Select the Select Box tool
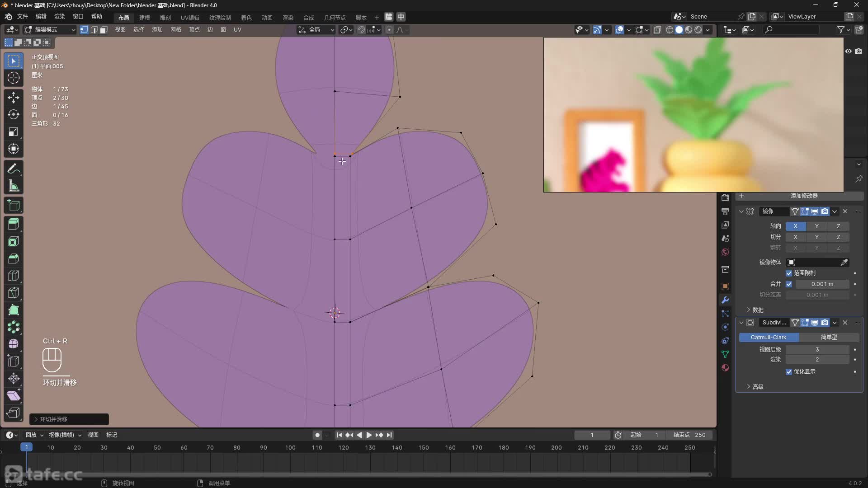Viewport: 868px width, 488px height. click(14, 61)
